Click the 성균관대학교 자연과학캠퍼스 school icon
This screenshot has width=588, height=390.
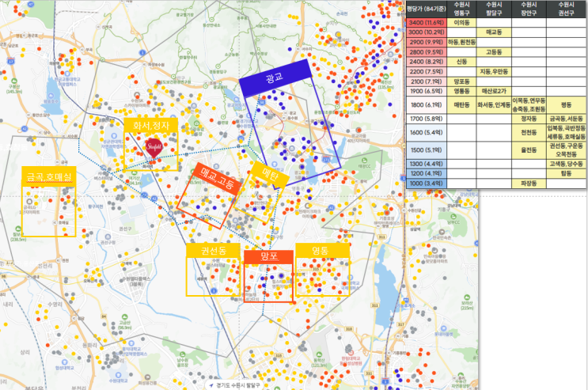coord(114,135)
